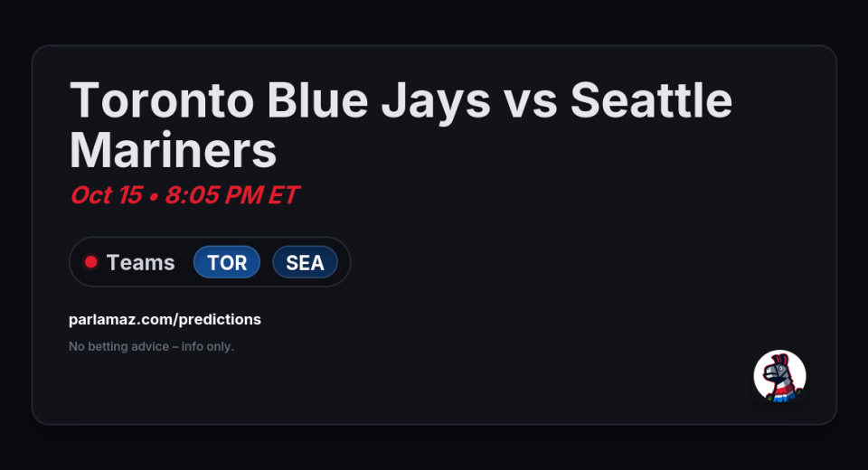This screenshot has height=470, width=868.
Task: Click the word "Seattle" in the headline
Action: click(x=651, y=100)
